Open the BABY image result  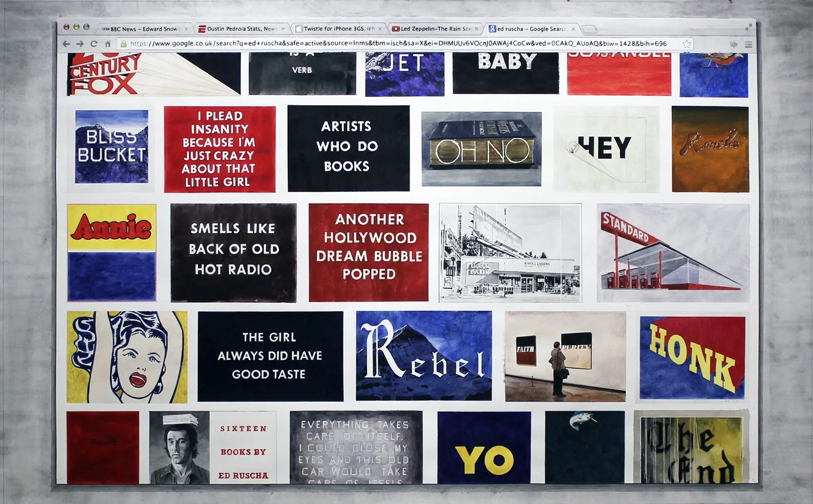point(506,73)
